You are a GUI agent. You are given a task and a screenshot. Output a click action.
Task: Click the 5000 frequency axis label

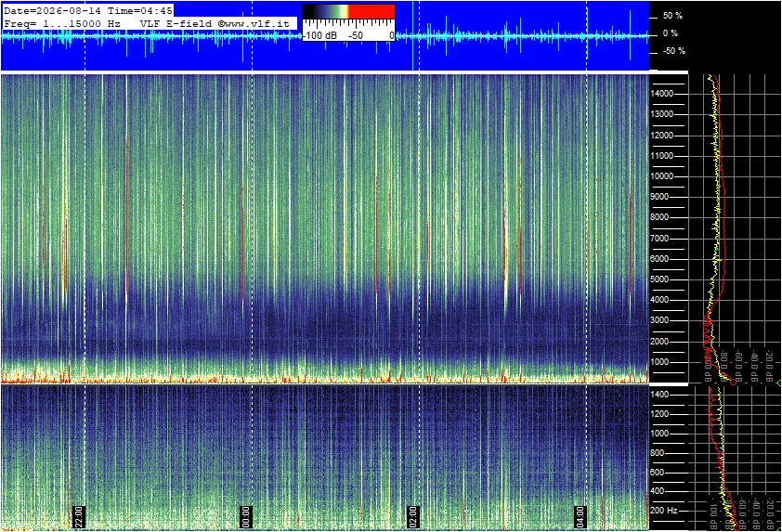659,279
